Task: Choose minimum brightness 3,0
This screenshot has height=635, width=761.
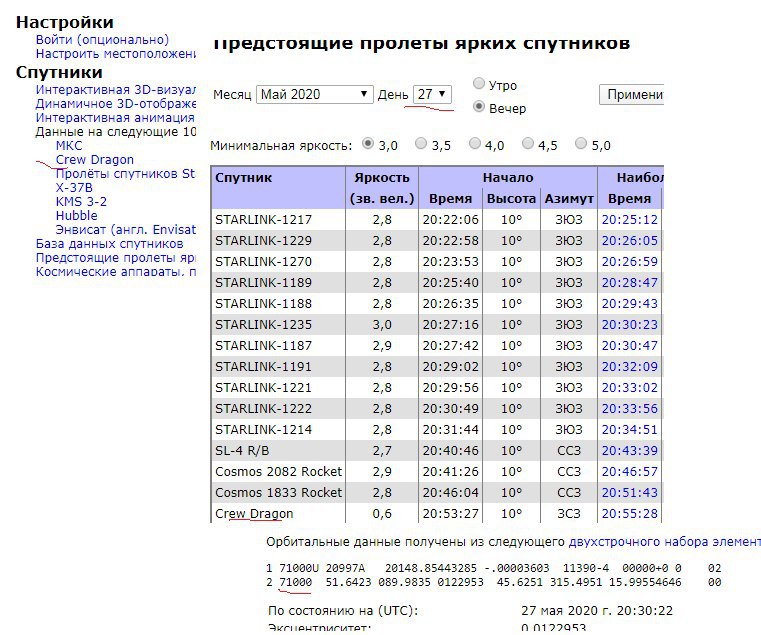Action: pos(368,143)
